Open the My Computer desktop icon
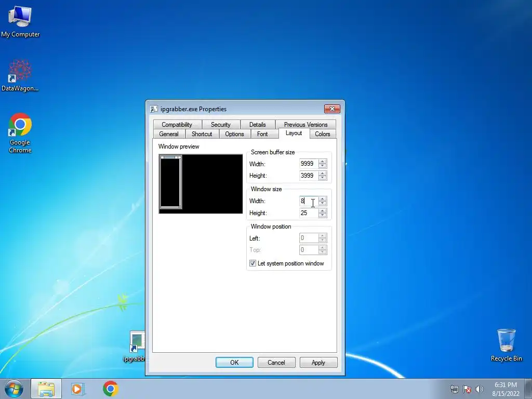The width and height of the screenshot is (532, 399). (20, 21)
